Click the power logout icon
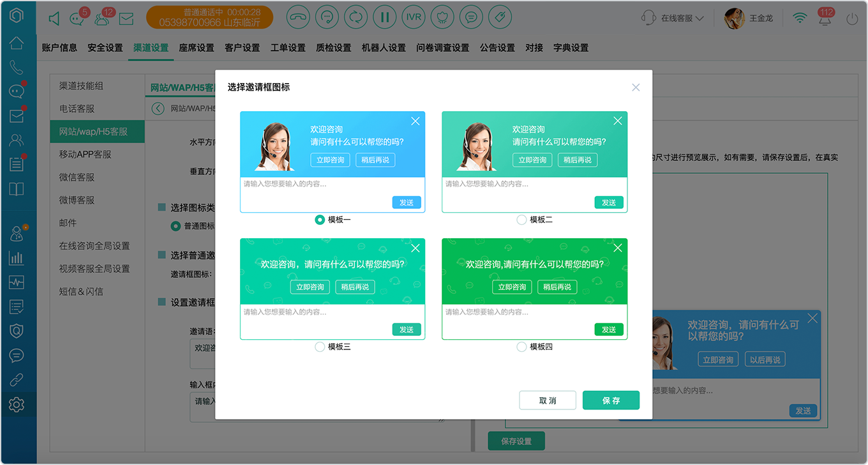Viewport: 868px width, 465px height. pos(852,19)
